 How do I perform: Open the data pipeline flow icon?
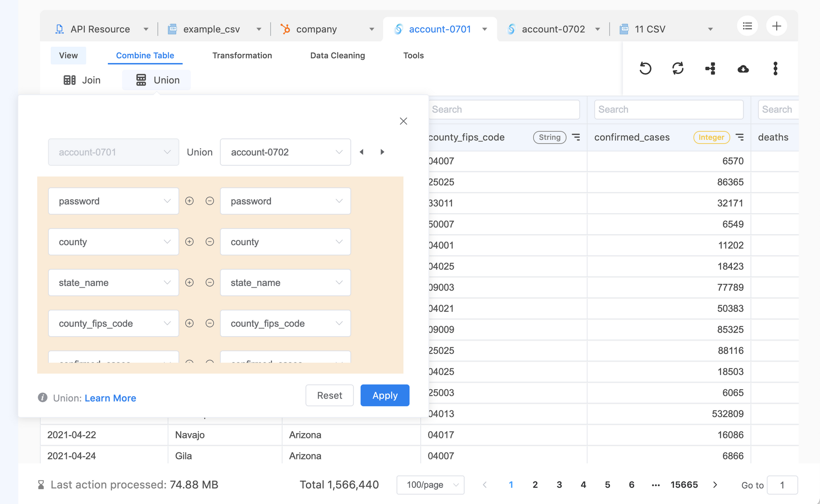pyautogui.click(x=711, y=68)
